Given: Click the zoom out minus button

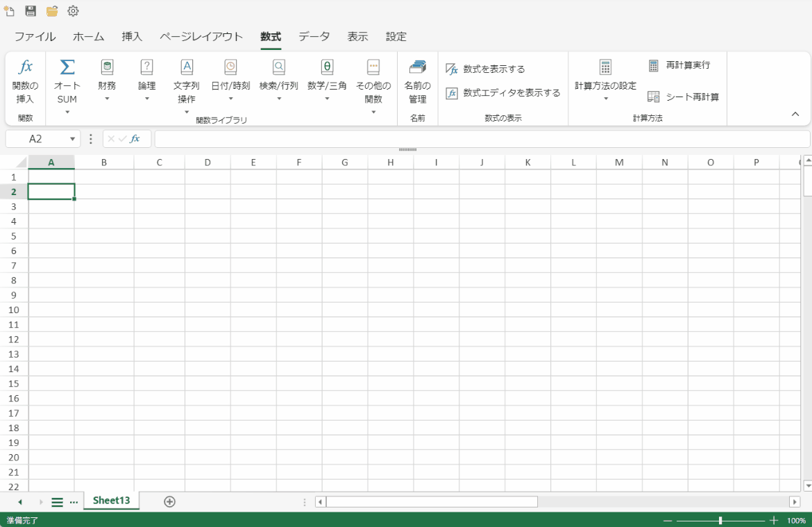Looking at the screenshot, I should coord(668,520).
